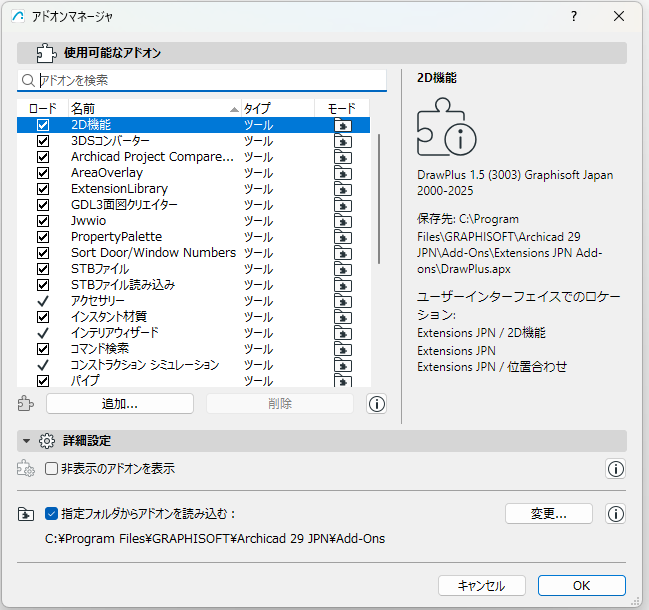Toggle load checkbox for AreaOverlay
The width and height of the screenshot is (649, 610).
tap(43, 173)
